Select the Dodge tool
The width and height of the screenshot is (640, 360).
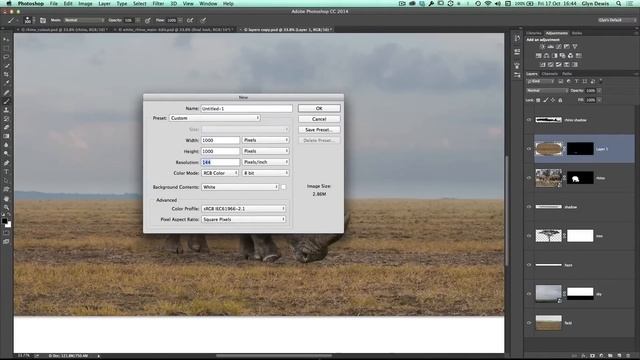click(x=6, y=153)
